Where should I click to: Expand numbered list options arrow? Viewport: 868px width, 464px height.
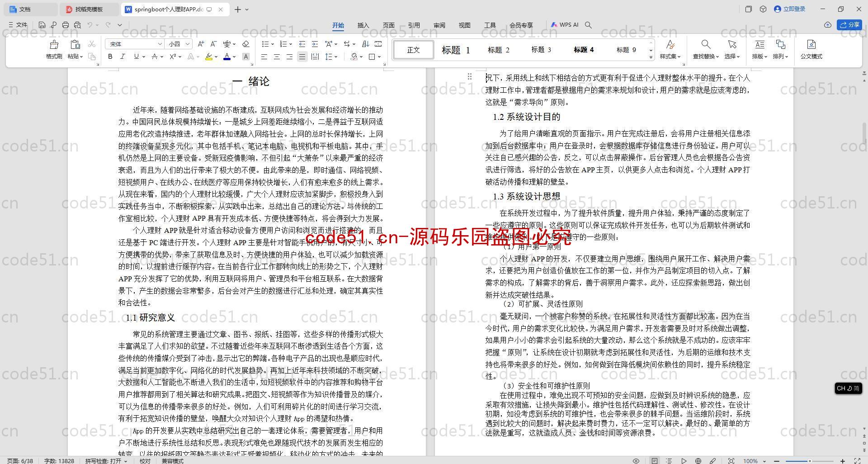(290, 44)
